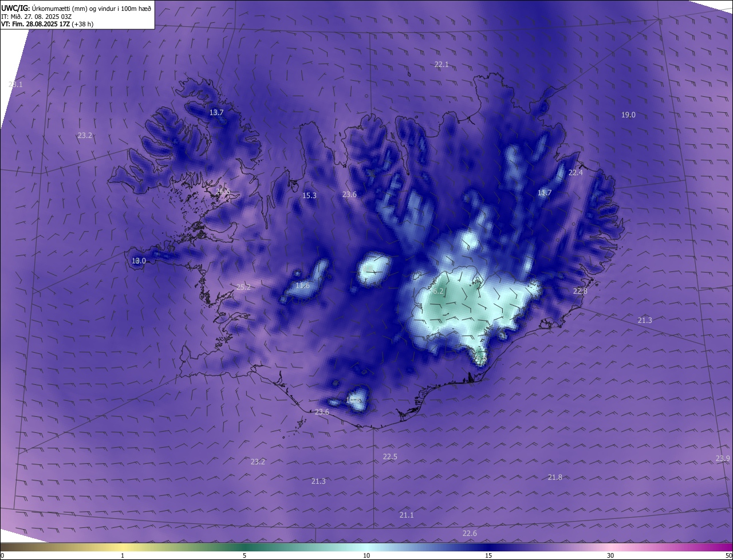Image resolution: width=733 pixels, height=560 pixels.
Task: Click the 19.0 value over the northeast sea
Action: pyautogui.click(x=628, y=115)
